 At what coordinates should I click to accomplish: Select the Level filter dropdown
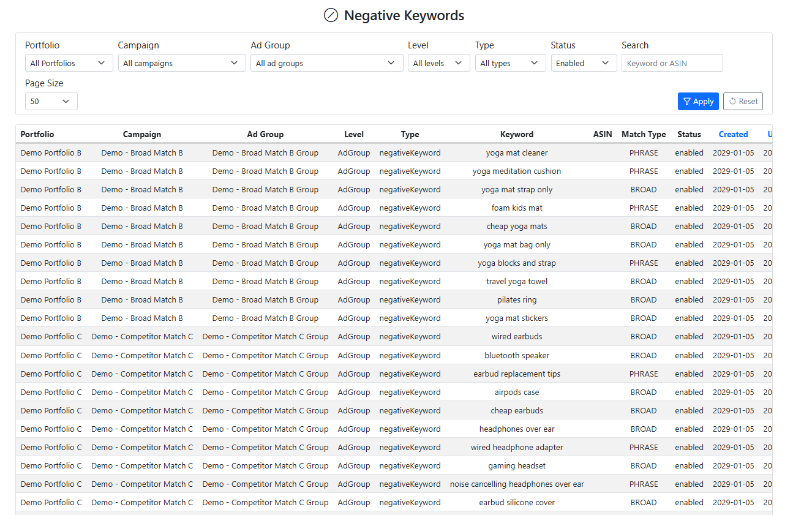click(438, 63)
